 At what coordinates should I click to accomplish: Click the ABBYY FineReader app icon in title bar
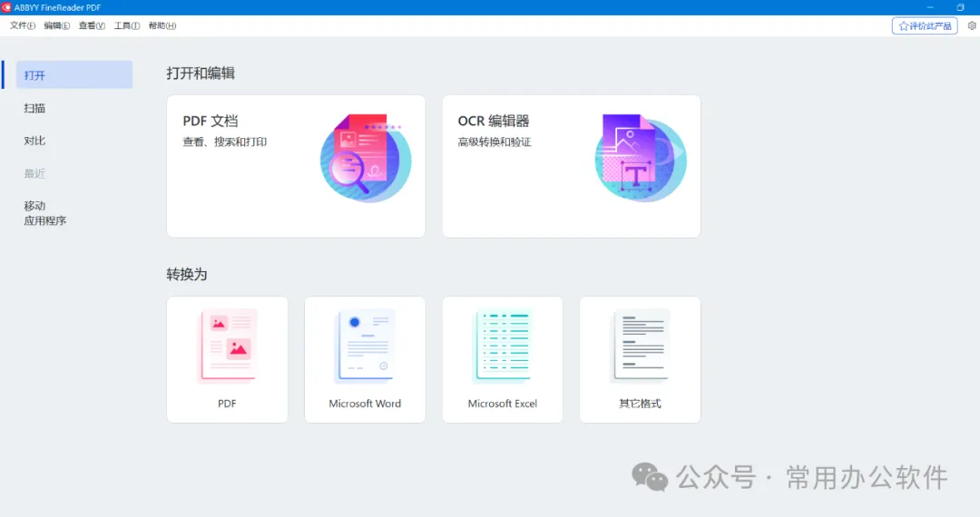(6, 7)
